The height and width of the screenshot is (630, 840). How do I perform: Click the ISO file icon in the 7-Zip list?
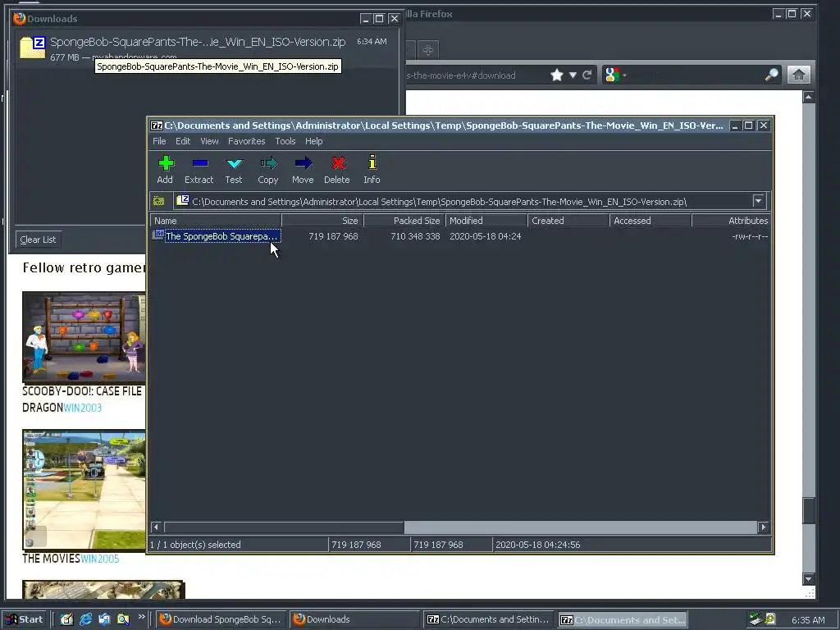(158, 235)
